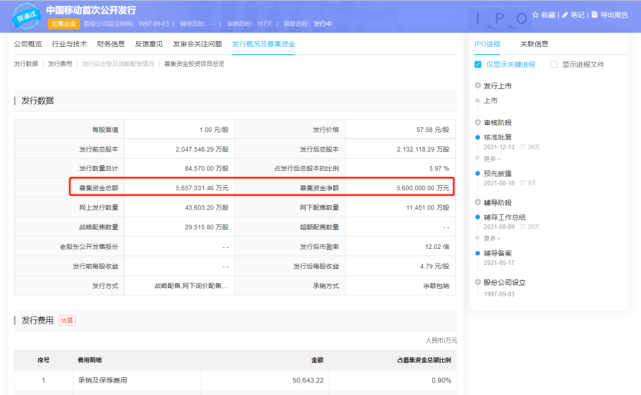Click the 中国移动首次公开发行 title
Image resolution: width=641 pixels, height=395 pixels.
91,10
